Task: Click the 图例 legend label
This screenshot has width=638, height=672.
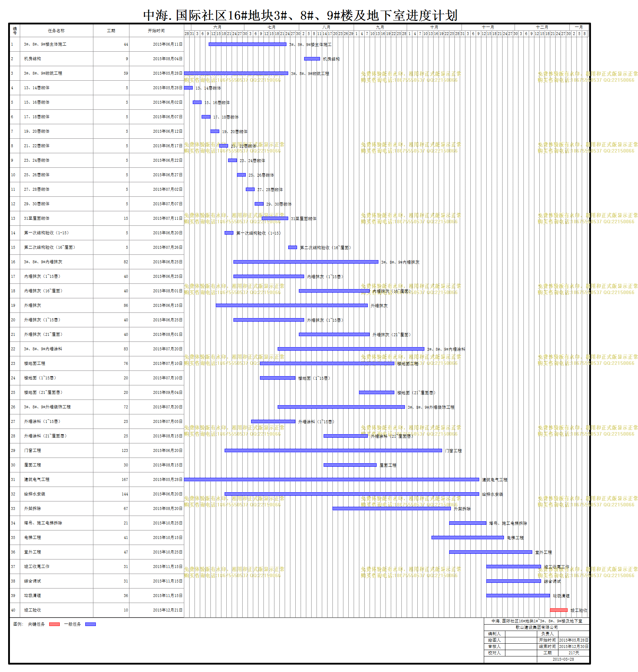Action: pyautogui.click(x=18, y=624)
